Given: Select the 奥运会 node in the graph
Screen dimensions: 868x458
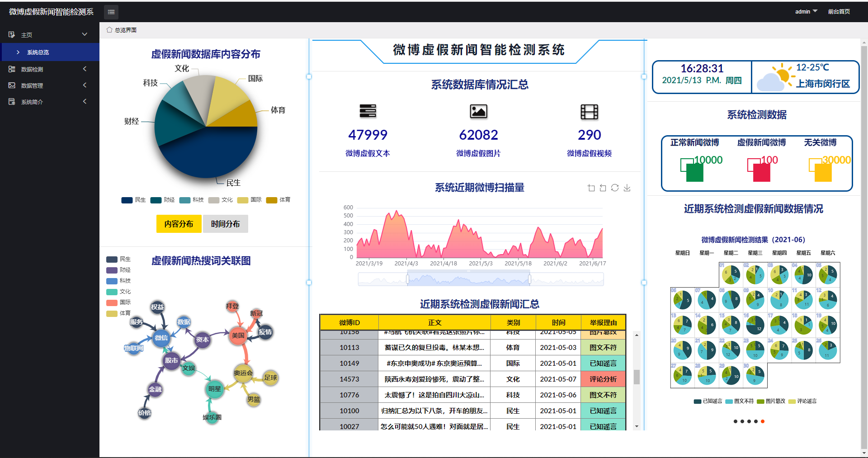Looking at the screenshot, I should 243,373.
